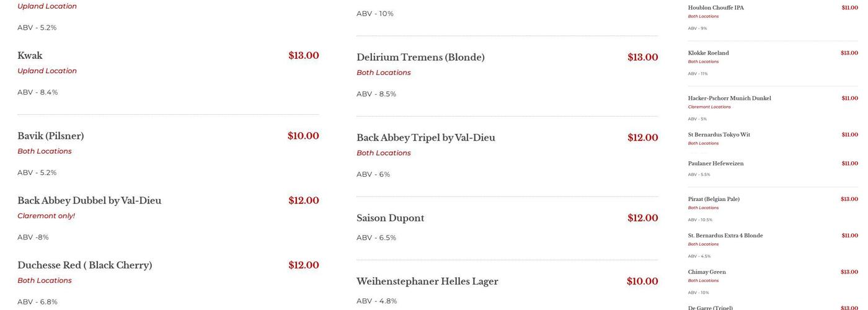This screenshot has width=868, height=310.
Task: Select the Bavik (Pilsner) menu item
Action: pyautogui.click(x=50, y=136)
